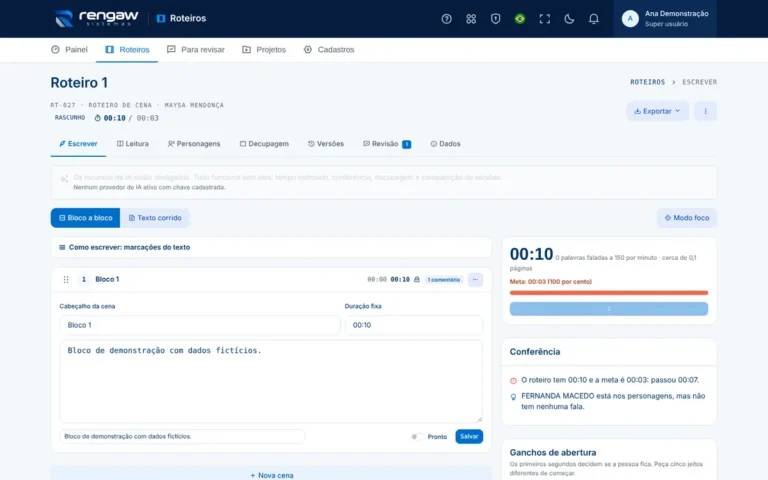Add a Nova cena
Screen dimensions: 768x480
coord(271,475)
